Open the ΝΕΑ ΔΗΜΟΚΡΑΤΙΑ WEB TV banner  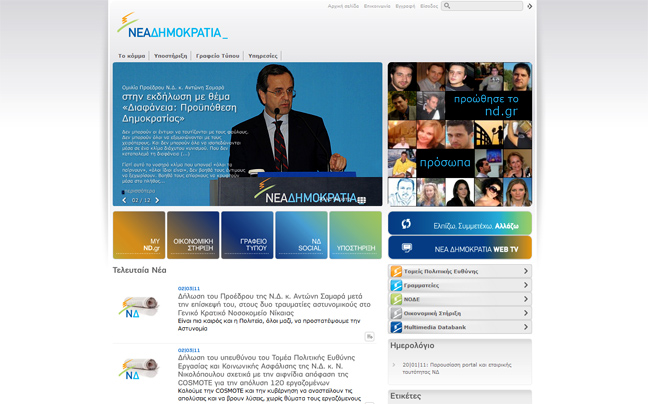click(460, 247)
